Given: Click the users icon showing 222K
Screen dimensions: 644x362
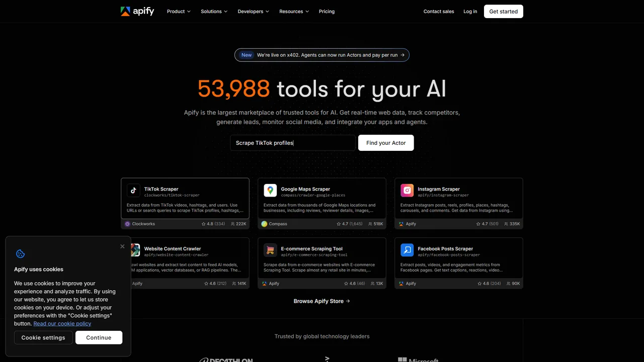Looking at the screenshot, I should (x=233, y=224).
